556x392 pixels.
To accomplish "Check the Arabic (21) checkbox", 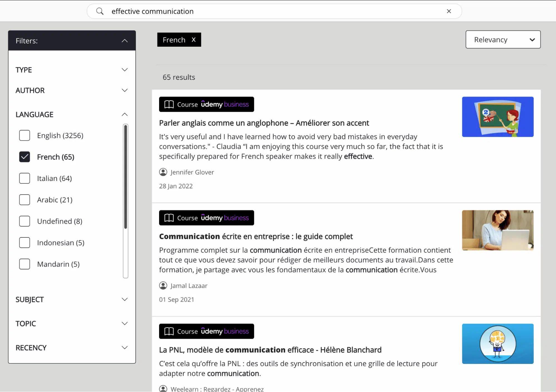I will tap(24, 200).
